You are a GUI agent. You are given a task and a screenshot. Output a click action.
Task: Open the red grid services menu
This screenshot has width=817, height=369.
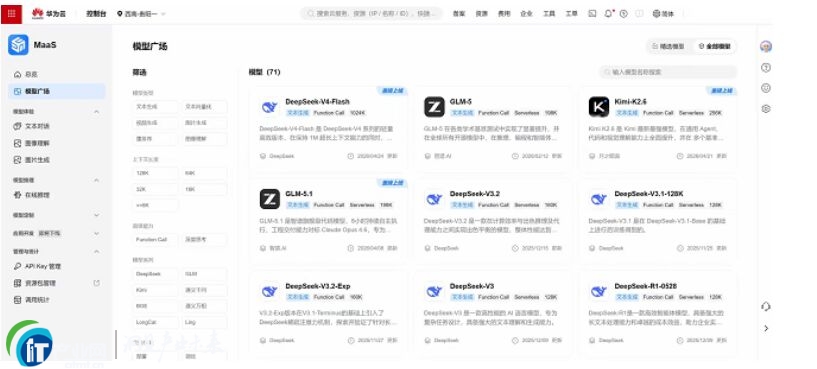tap(11, 14)
